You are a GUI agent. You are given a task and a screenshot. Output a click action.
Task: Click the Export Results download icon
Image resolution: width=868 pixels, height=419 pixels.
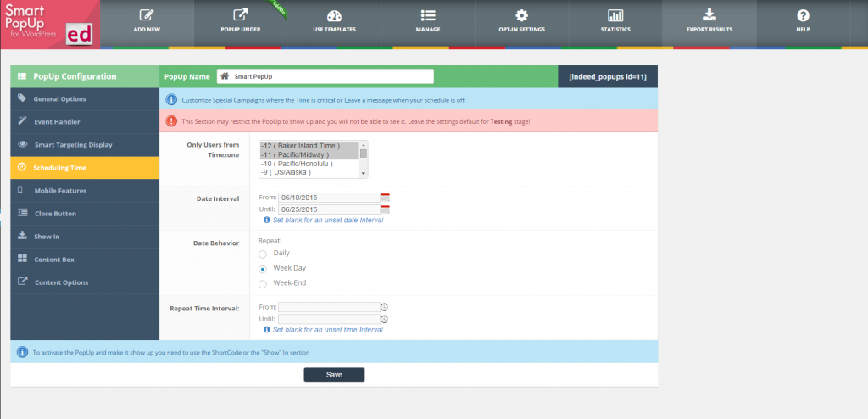pyautogui.click(x=709, y=15)
